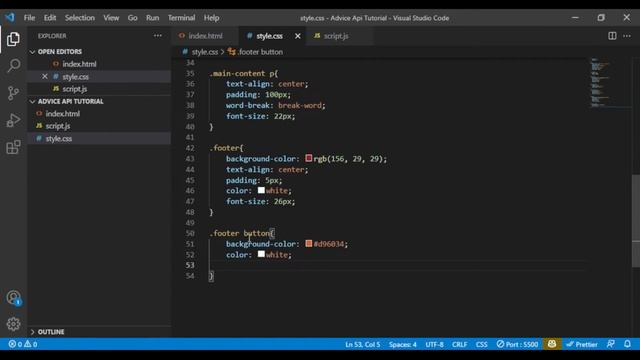640x360 pixels.
Task: Open the Selection menu
Action: click(80, 18)
